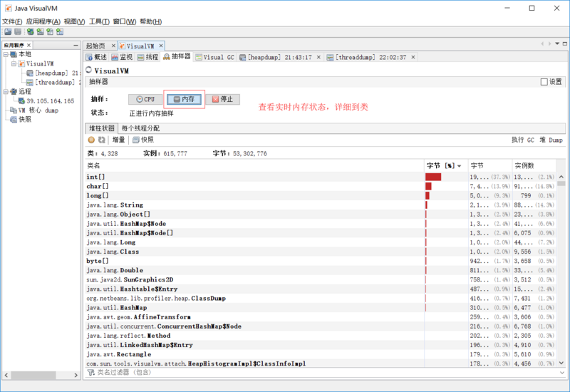
Task: Click the heapdump icon in the applications tree
Action: coord(30,73)
